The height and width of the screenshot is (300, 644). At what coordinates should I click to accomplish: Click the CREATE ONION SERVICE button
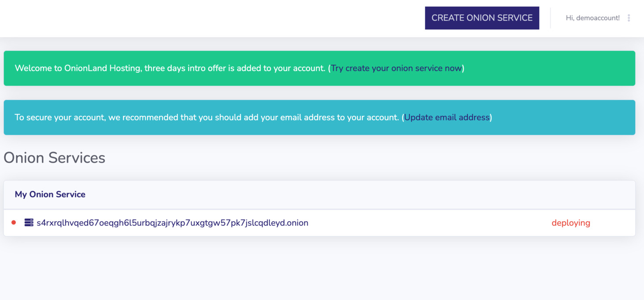point(482,18)
